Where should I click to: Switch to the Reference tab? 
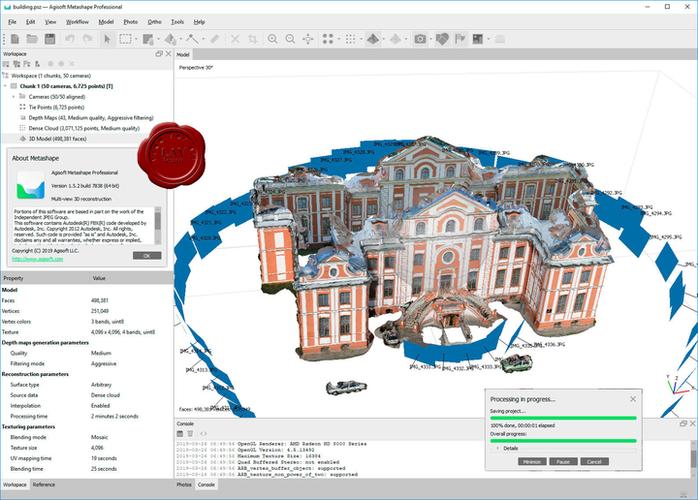[44, 484]
